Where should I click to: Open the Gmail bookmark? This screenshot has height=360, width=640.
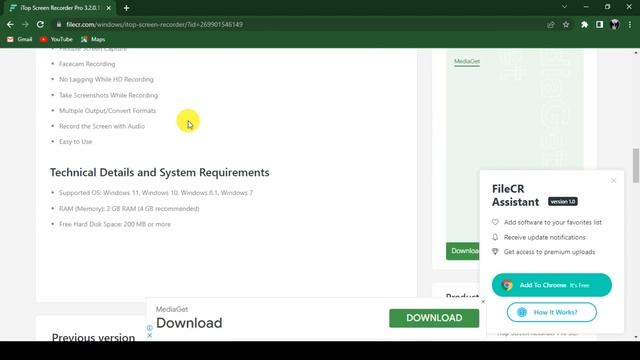19,39
